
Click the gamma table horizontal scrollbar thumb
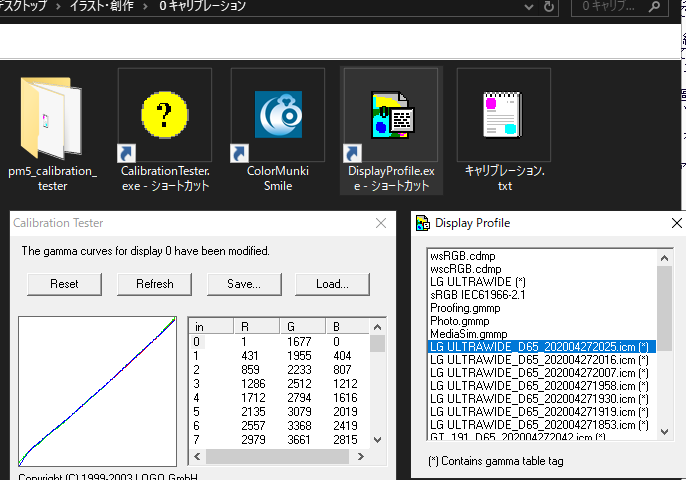pyautogui.click(x=277, y=456)
